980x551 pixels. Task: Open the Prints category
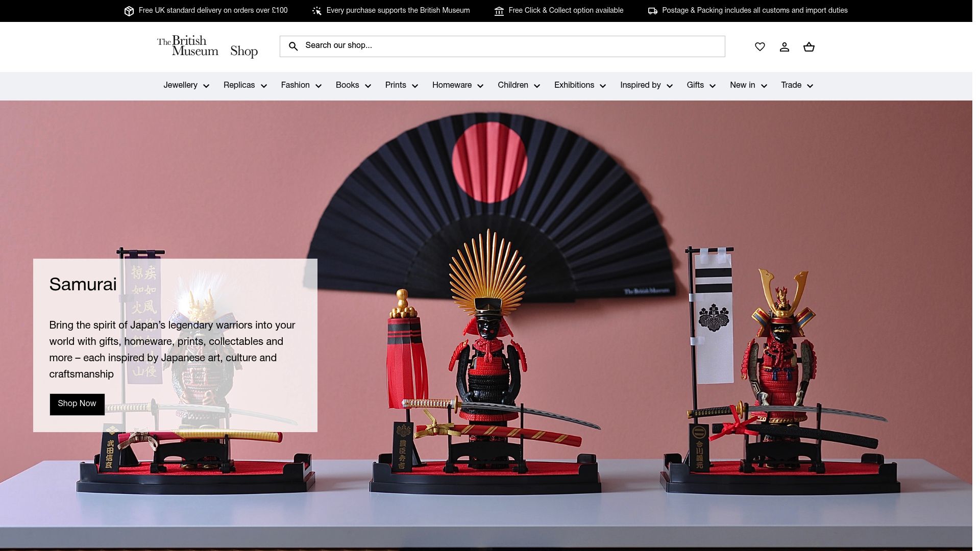(396, 85)
